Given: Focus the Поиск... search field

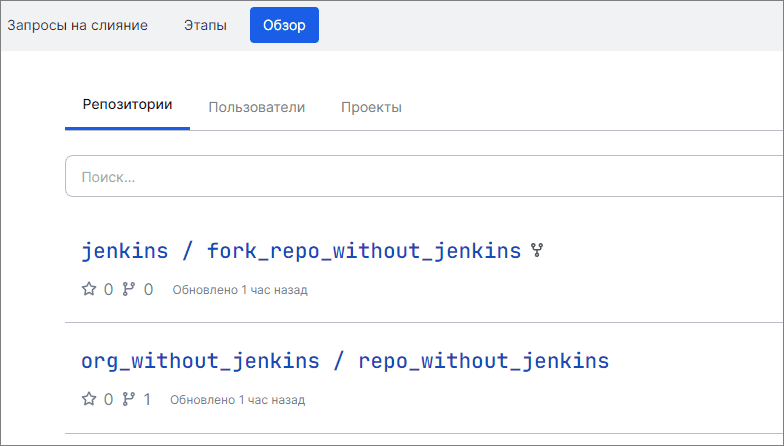Looking at the screenshot, I should (x=424, y=176).
